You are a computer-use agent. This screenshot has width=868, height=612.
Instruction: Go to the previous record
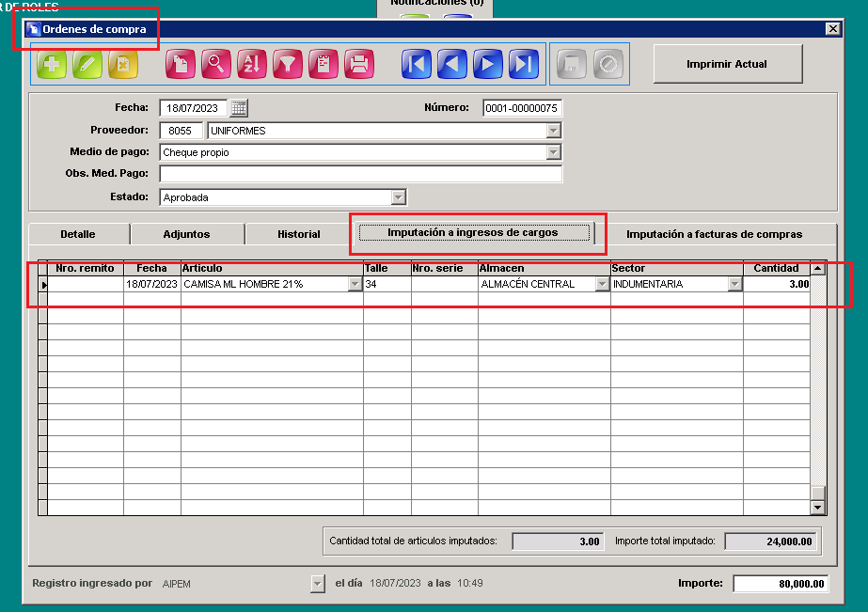point(451,64)
